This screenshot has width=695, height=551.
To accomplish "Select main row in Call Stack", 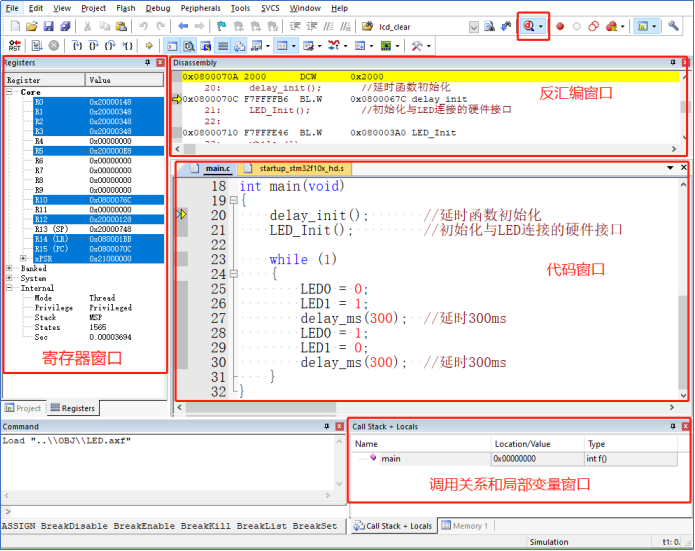I will coord(515,459).
